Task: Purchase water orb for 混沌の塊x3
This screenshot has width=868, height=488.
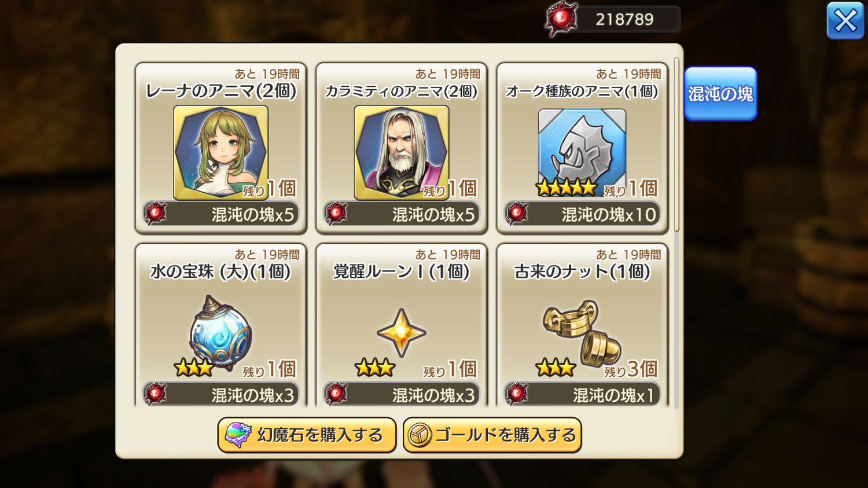Action: click(220, 395)
